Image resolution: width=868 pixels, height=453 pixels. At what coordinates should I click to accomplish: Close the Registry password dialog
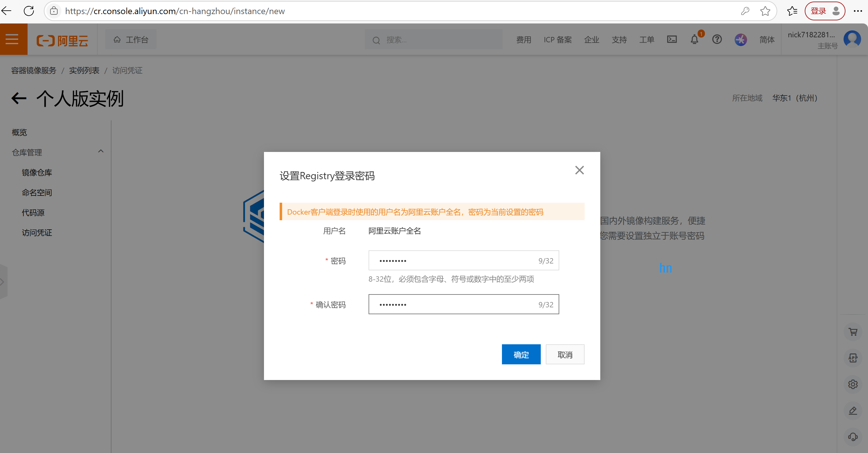tap(579, 170)
